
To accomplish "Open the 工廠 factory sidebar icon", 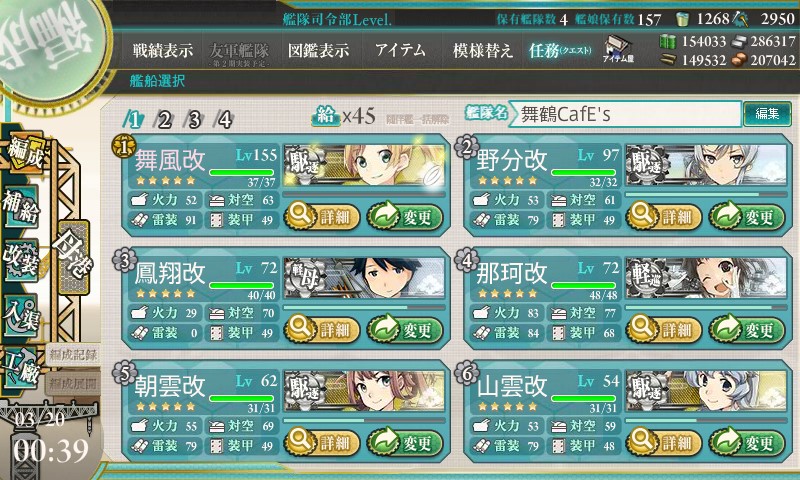I will click(21, 369).
